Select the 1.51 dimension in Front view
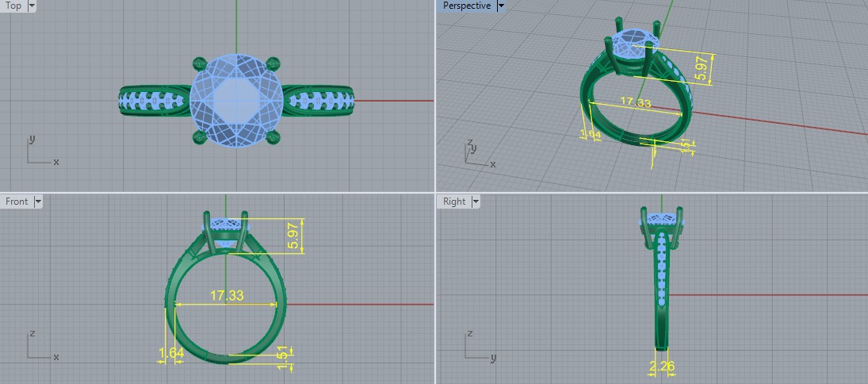 click(x=282, y=359)
